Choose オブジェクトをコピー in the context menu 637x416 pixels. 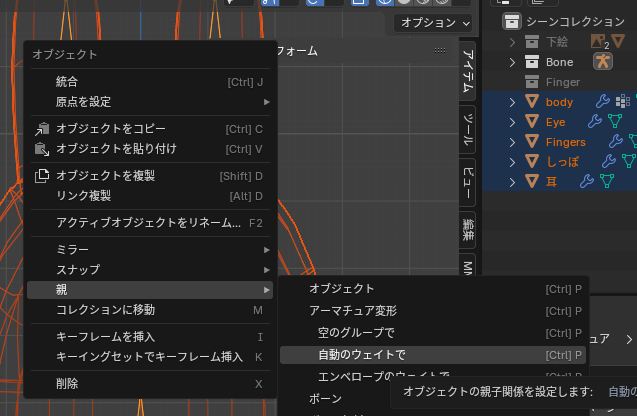coord(150,129)
